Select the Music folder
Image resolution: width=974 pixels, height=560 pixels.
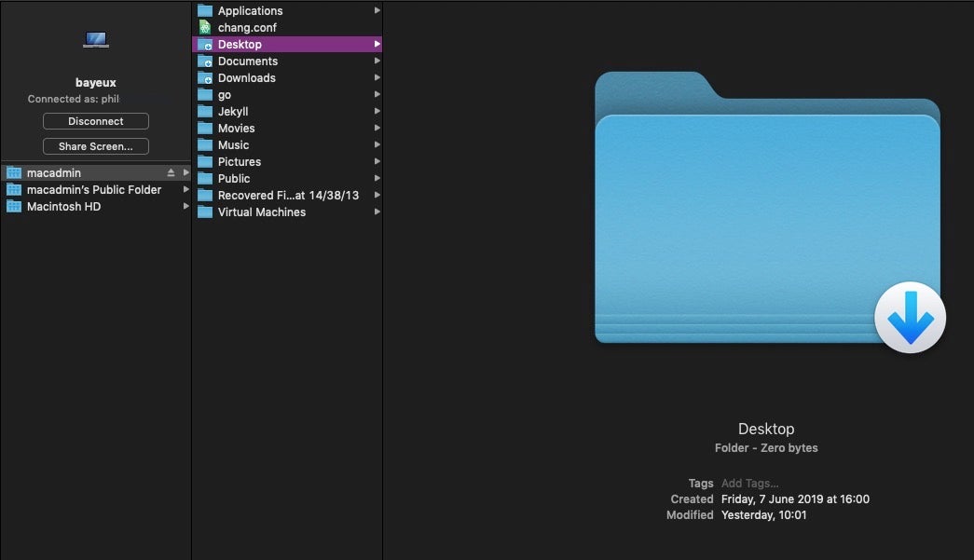(x=233, y=145)
